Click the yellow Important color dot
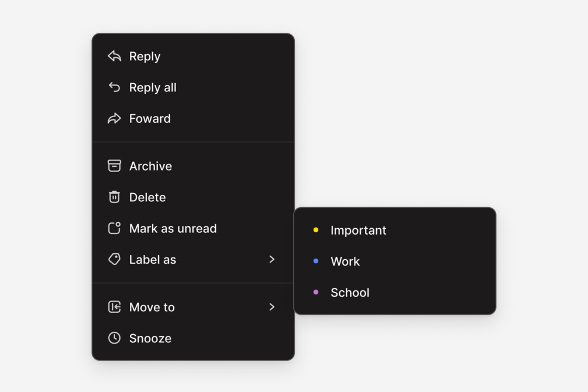This screenshot has width=588, height=392. (x=316, y=230)
